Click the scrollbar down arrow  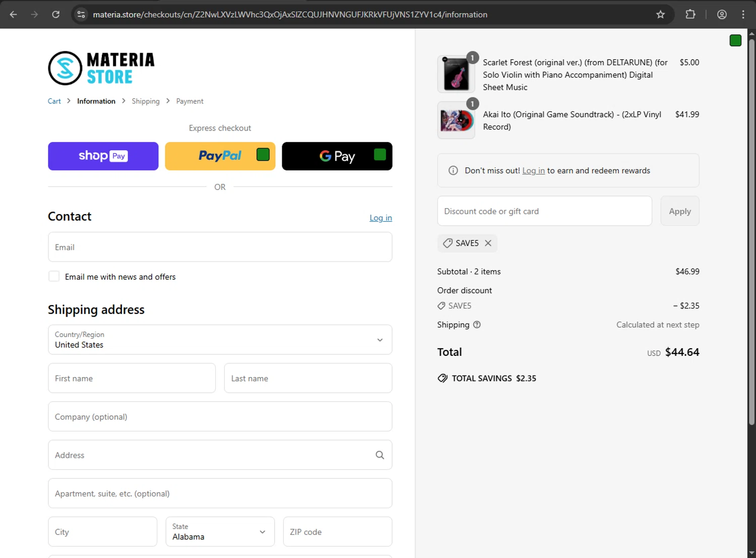point(751,553)
